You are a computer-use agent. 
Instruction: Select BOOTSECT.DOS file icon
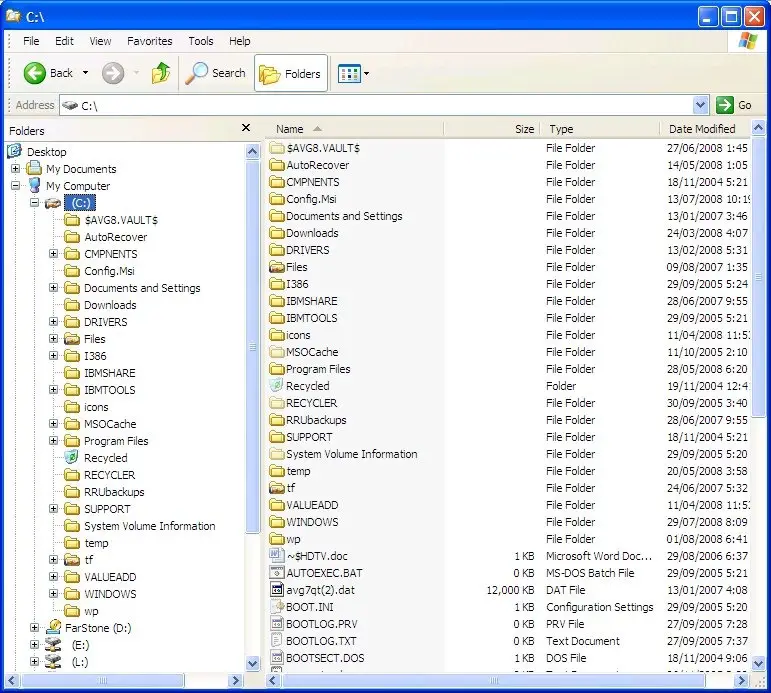coord(277,658)
